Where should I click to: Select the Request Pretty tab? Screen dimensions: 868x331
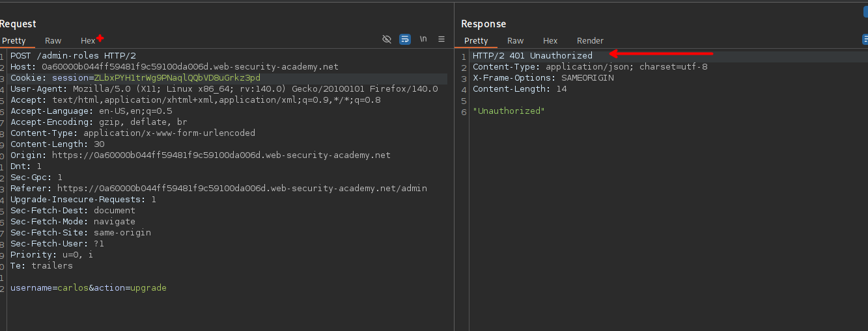[x=14, y=41]
